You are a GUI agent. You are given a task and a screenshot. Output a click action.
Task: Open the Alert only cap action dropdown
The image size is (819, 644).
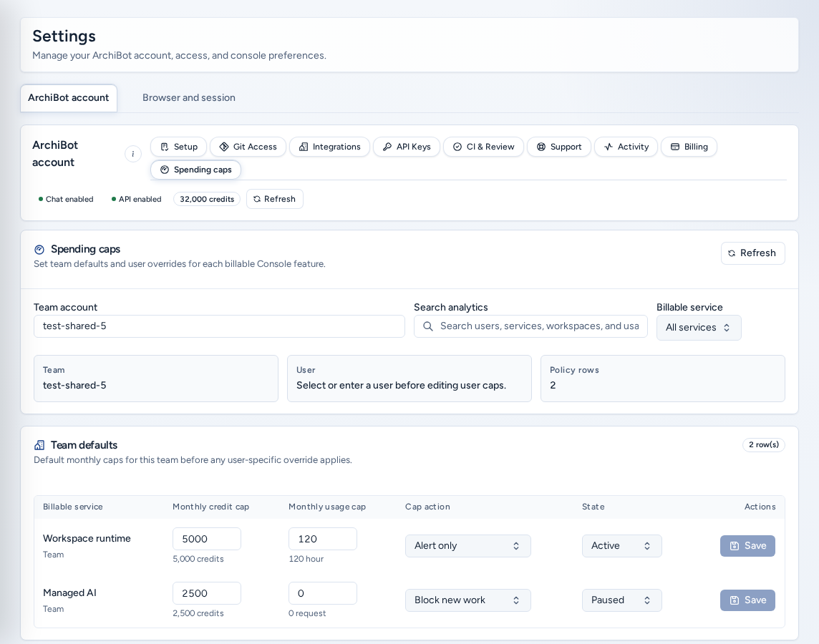click(x=468, y=546)
